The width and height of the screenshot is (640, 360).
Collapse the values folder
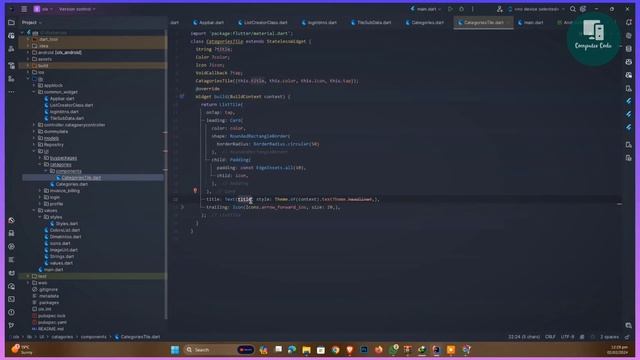[x=34, y=211]
